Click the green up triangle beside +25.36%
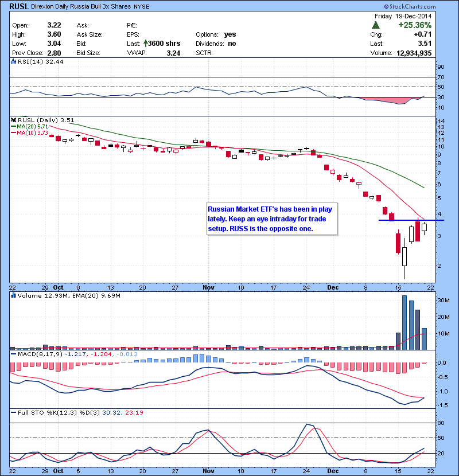This screenshot has height=476, width=459. click(x=376, y=25)
